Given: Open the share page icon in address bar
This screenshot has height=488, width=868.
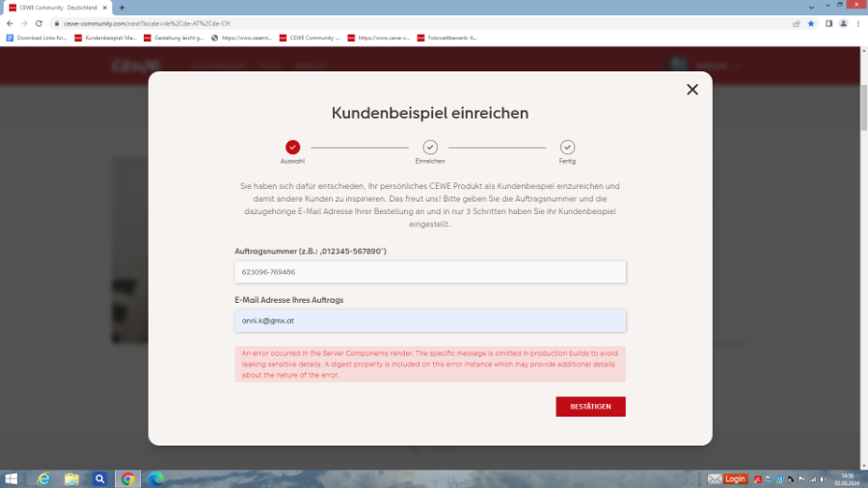Looking at the screenshot, I should click(x=796, y=23).
